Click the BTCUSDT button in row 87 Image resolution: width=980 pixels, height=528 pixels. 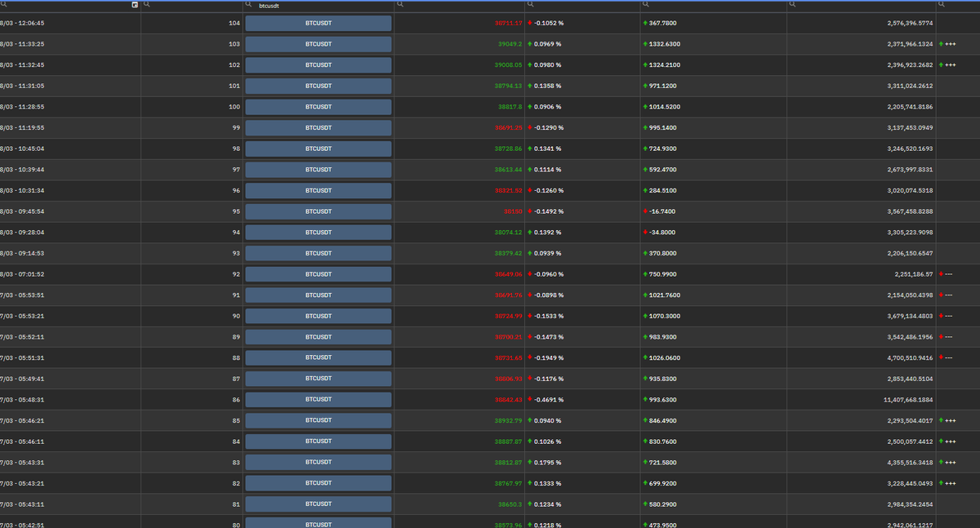[x=318, y=379]
